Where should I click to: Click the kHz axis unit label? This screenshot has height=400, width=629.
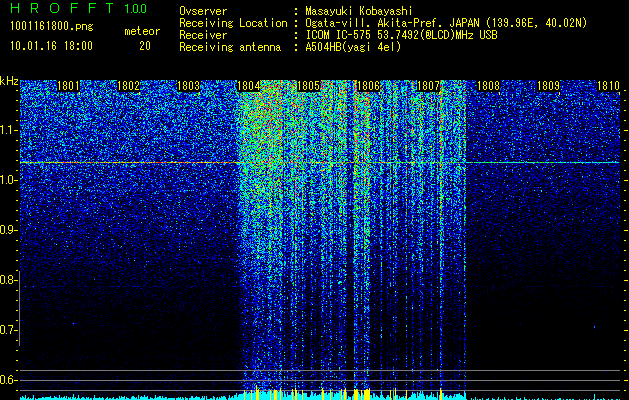[9, 81]
